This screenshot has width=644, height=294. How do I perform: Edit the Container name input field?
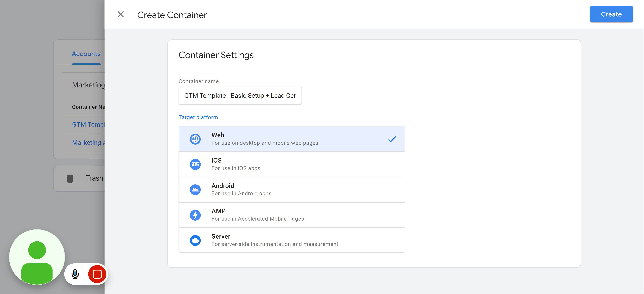240,96
